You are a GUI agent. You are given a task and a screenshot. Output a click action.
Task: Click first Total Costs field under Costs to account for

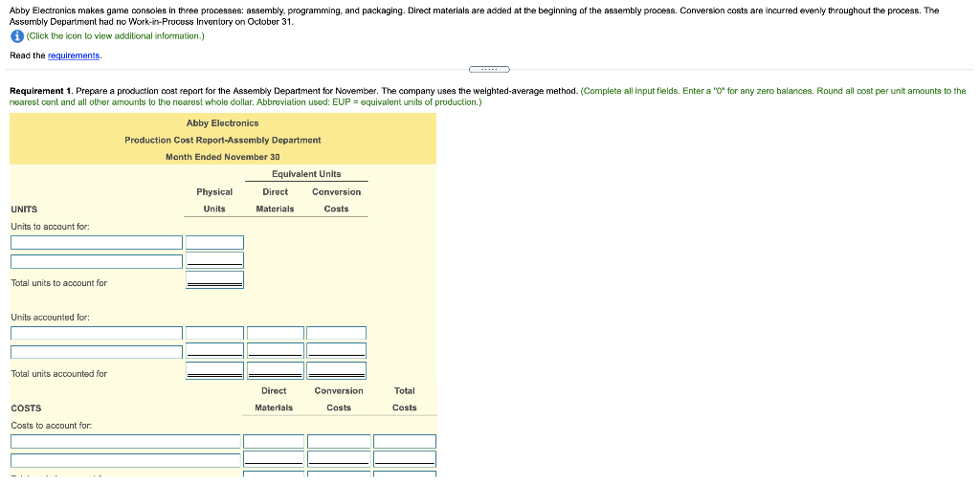point(405,441)
